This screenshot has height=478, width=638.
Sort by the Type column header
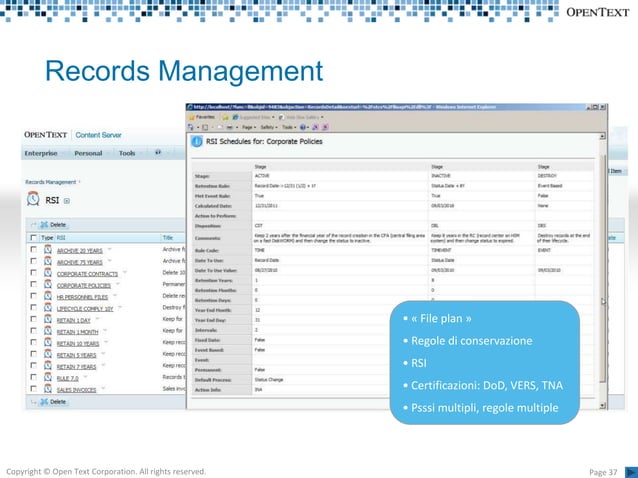[47, 238]
